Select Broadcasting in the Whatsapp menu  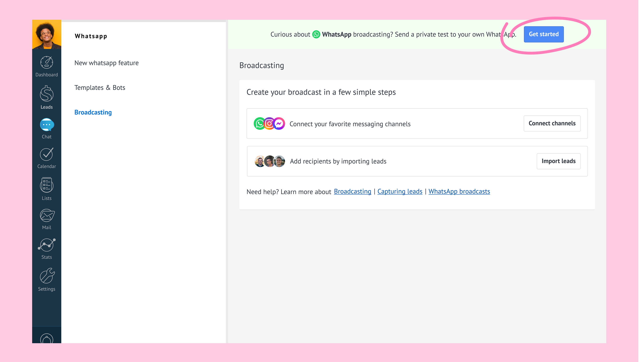click(x=93, y=112)
